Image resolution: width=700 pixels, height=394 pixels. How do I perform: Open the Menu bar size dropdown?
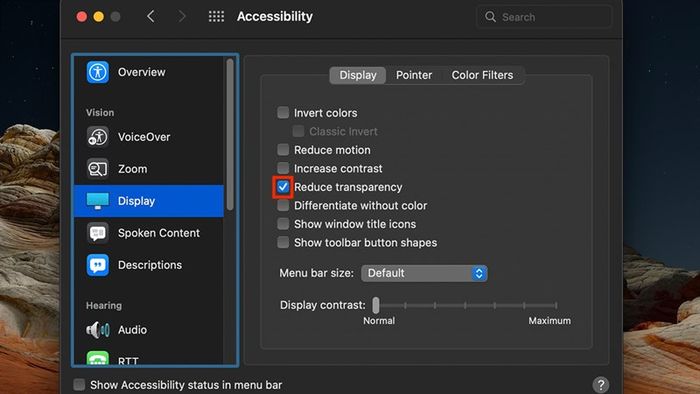click(424, 273)
